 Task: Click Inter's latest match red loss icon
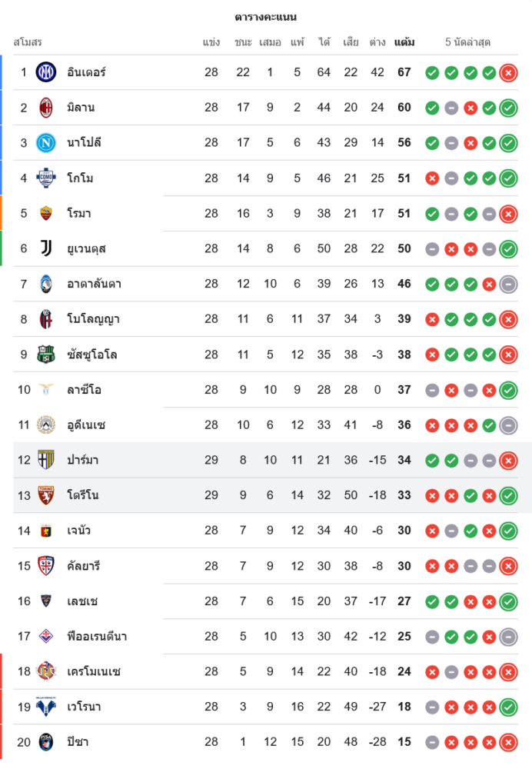[508, 73]
